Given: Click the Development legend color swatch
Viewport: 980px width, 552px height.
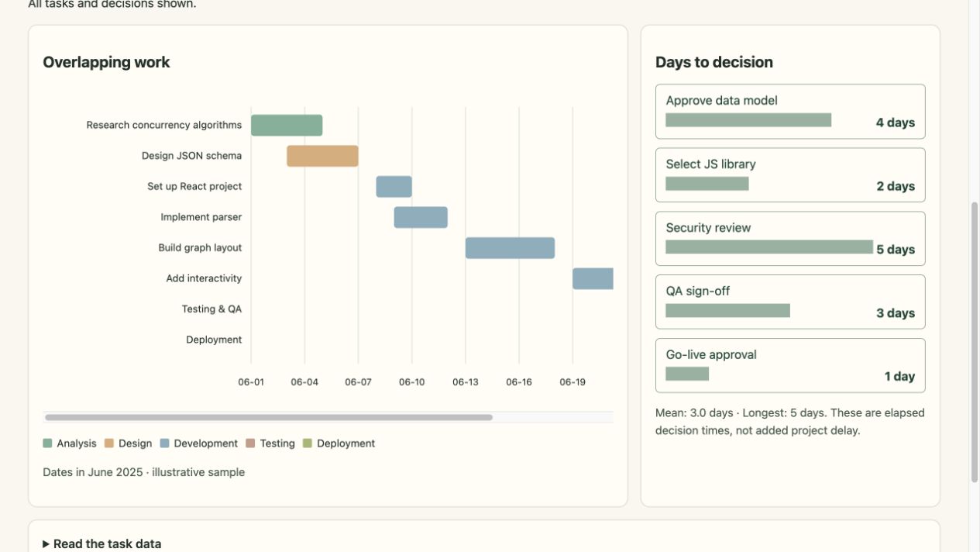Looking at the screenshot, I should point(164,443).
